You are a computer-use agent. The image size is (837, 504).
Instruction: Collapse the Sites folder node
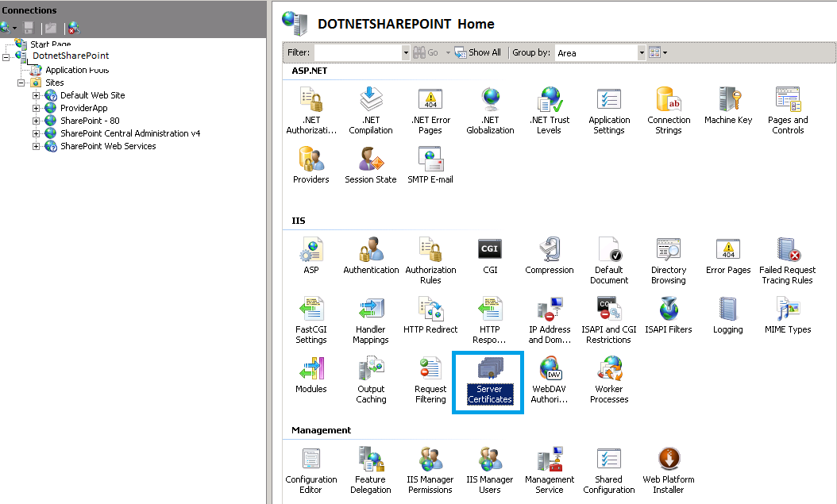coord(21,83)
